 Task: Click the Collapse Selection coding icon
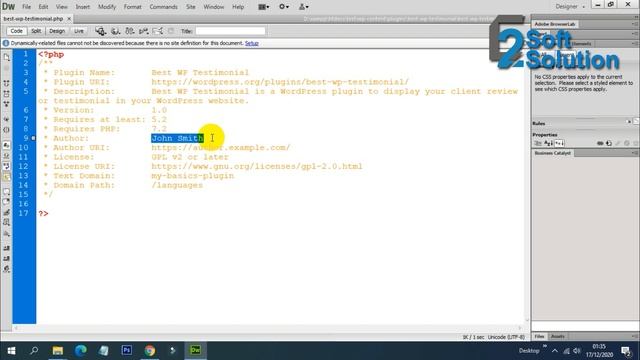pos(7,94)
